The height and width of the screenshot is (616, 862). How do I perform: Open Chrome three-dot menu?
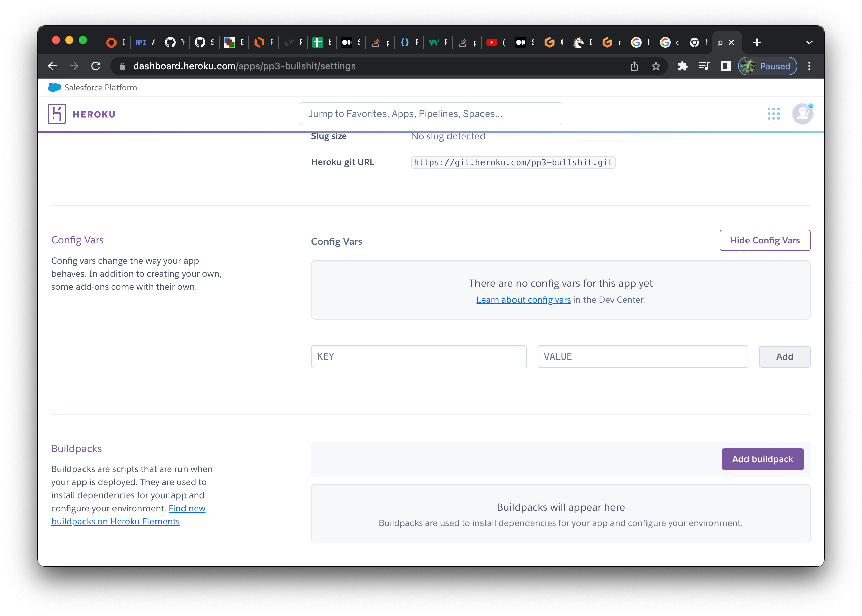809,66
